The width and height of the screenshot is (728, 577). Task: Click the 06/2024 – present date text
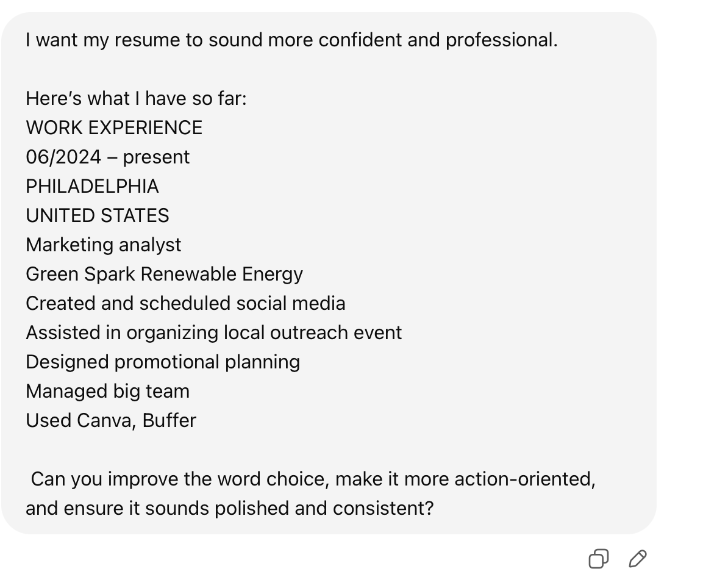point(107,157)
